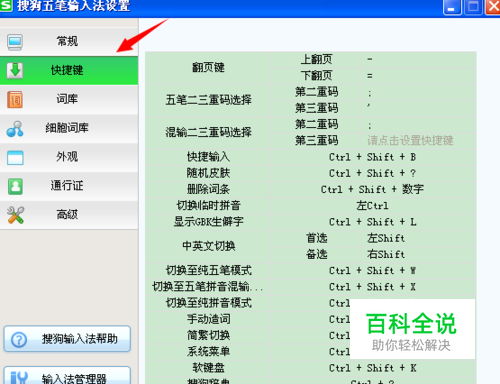
Task: Select the 快捷键 tab
Action: pos(69,70)
